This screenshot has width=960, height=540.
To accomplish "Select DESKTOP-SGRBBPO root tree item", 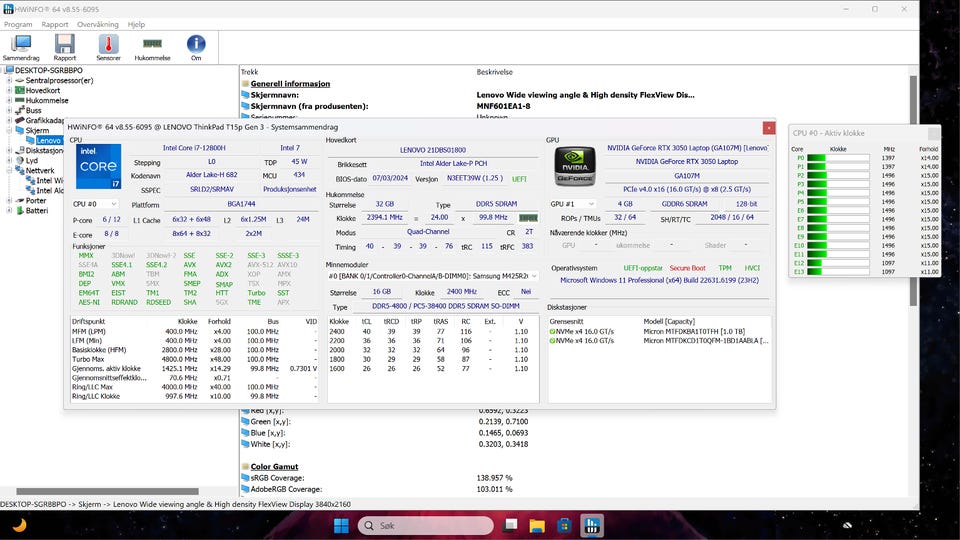I will (x=48, y=70).
